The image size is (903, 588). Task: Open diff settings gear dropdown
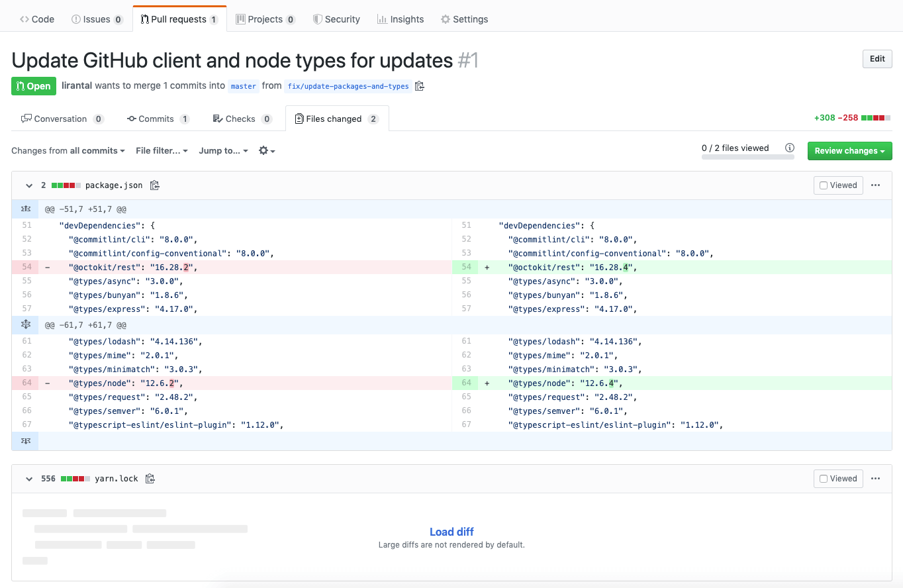[x=267, y=151]
